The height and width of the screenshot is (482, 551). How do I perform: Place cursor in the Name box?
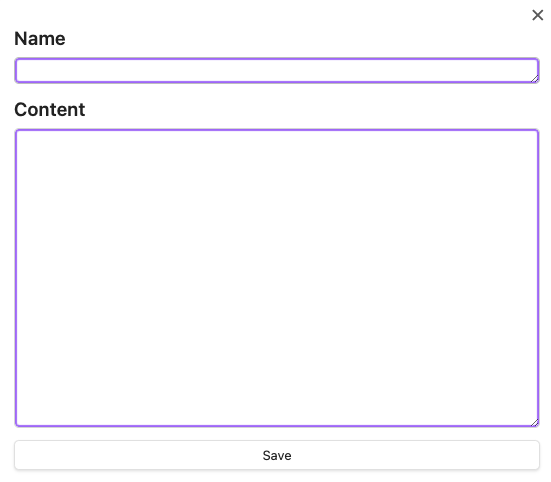point(277,71)
